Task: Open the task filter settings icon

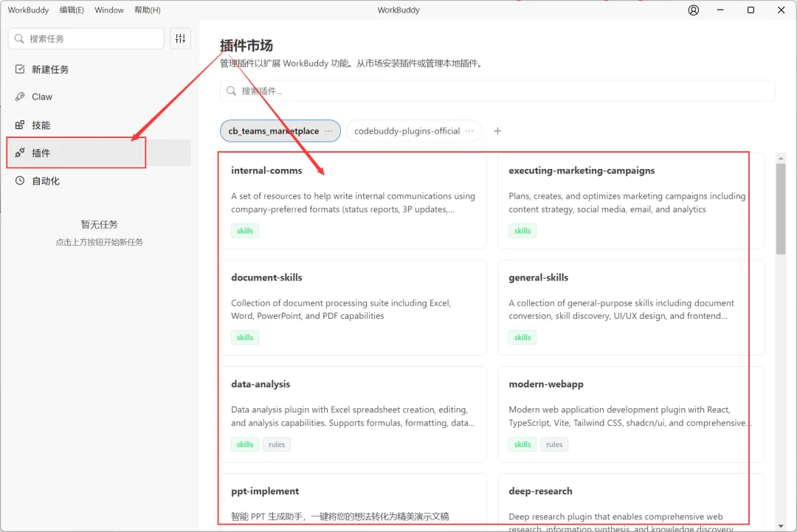Action: click(181, 38)
